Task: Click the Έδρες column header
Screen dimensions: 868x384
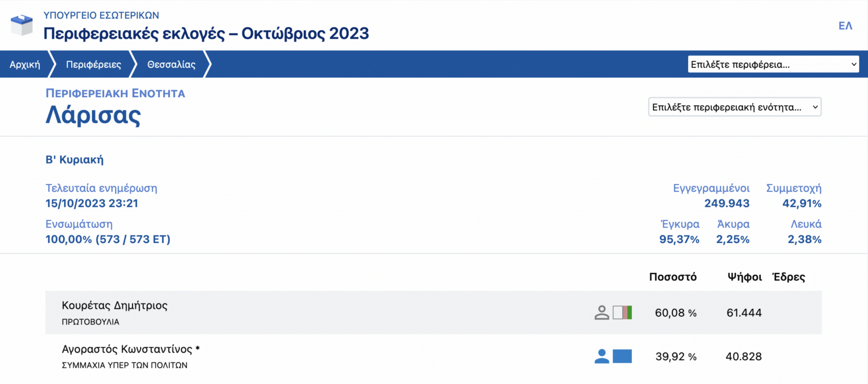Action: click(789, 277)
